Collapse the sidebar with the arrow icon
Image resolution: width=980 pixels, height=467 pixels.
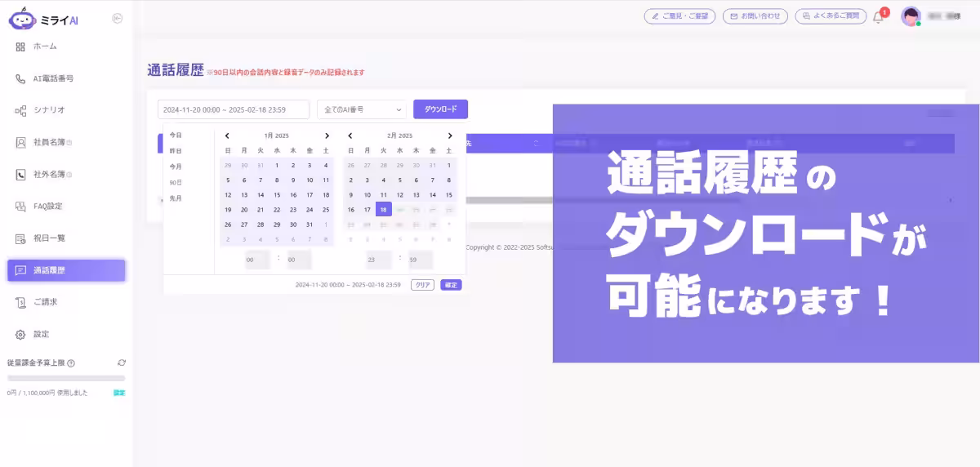118,18
